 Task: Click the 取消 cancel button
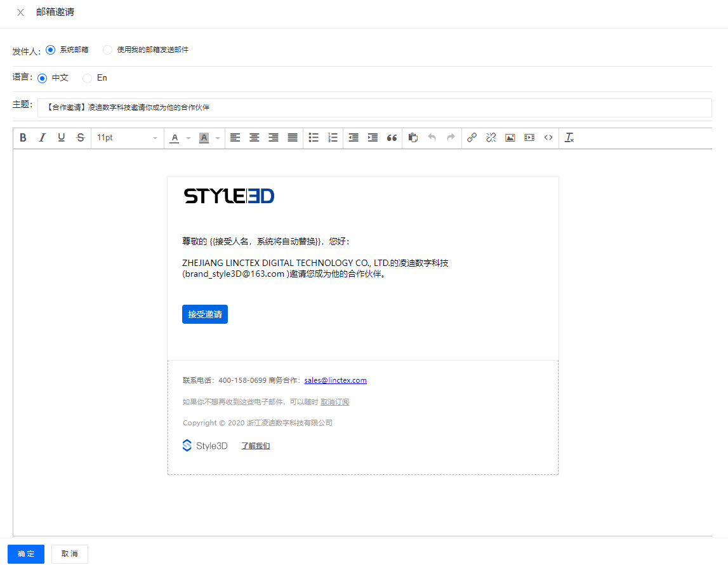click(70, 554)
